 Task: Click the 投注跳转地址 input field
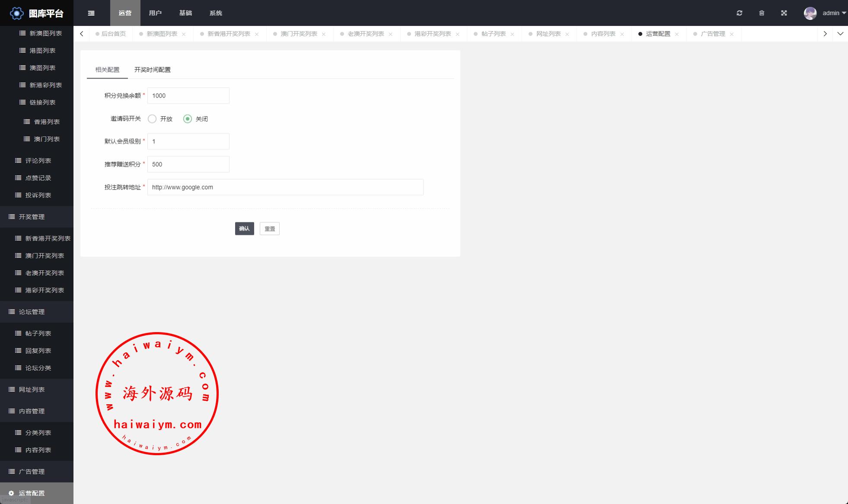tap(285, 187)
